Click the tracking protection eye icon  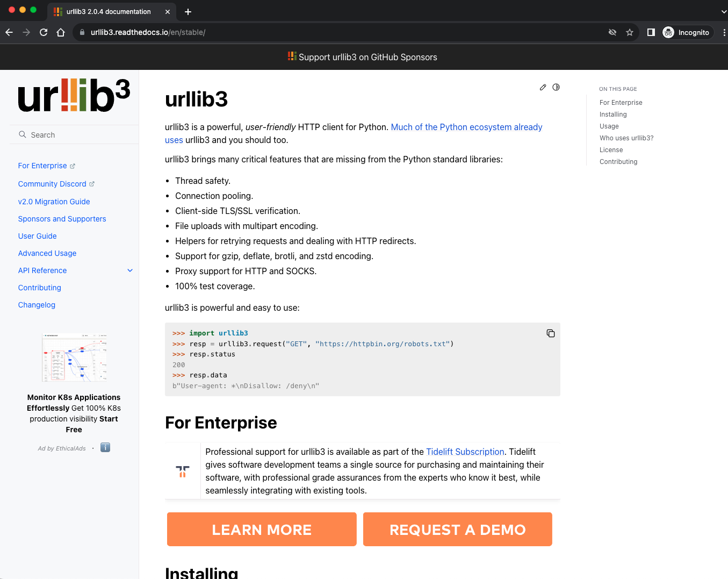[612, 32]
